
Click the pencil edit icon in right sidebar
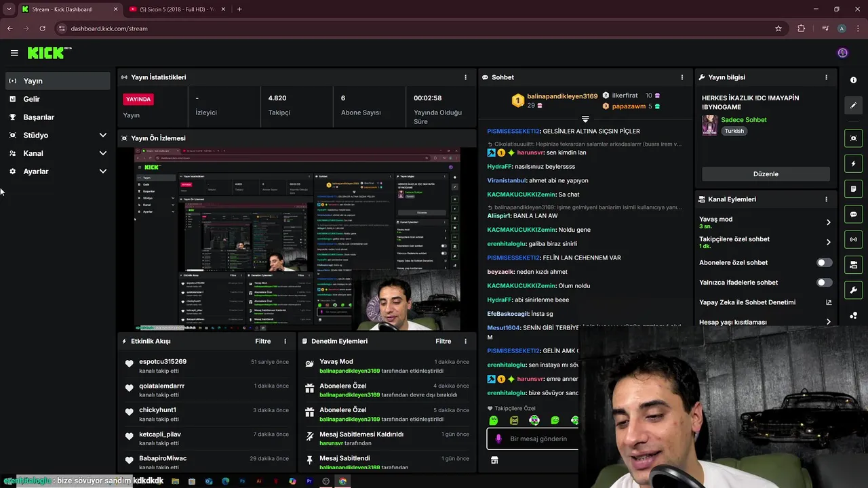pos(853,106)
